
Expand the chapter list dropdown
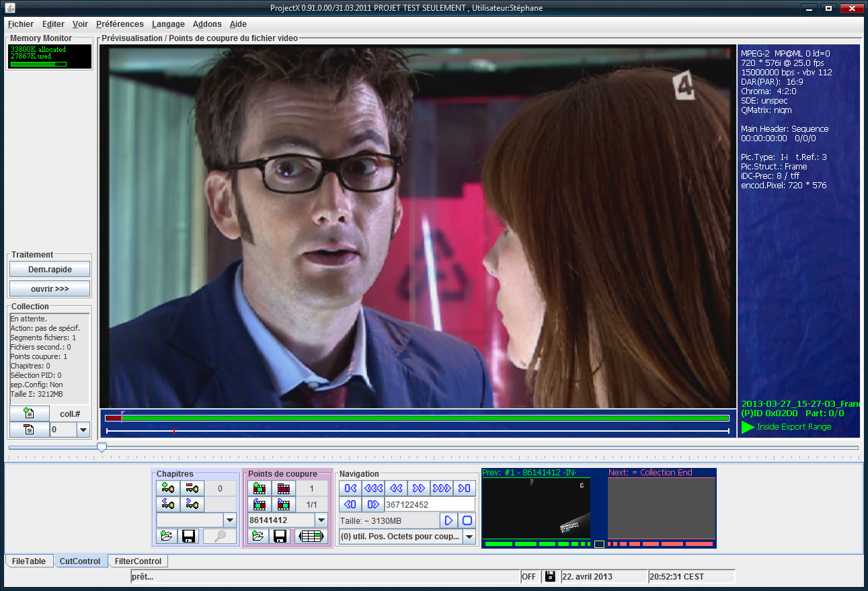[x=230, y=520]
